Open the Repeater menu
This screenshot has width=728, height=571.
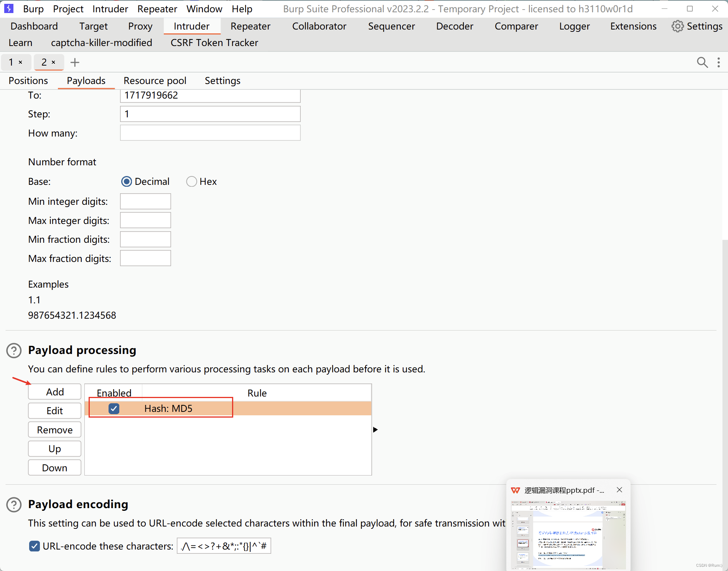point(157,9)
